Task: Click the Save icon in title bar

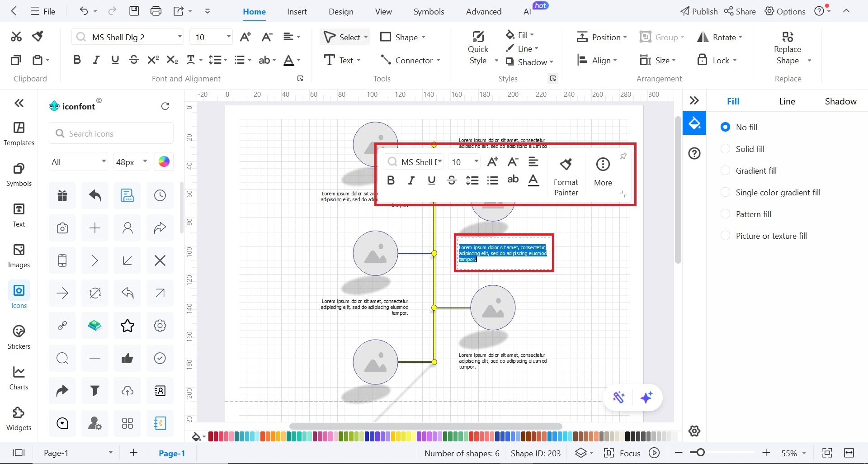Action: click(x=134, y=11)
